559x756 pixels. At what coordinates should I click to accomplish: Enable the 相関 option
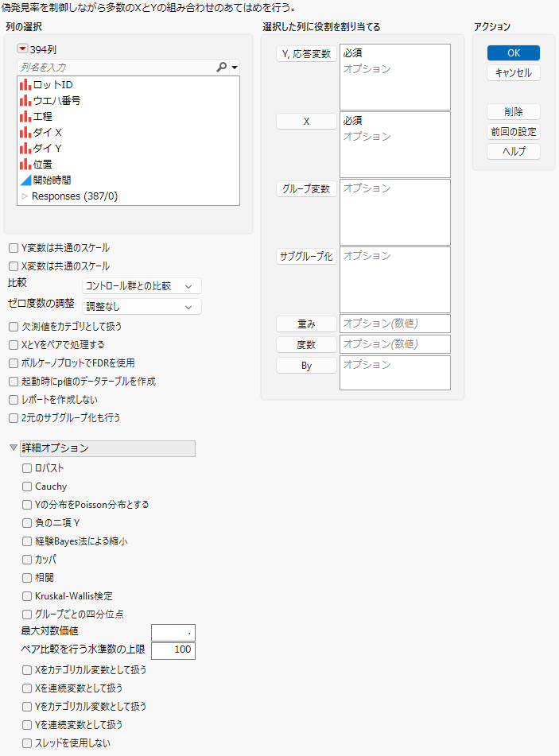tap(27, 578)
